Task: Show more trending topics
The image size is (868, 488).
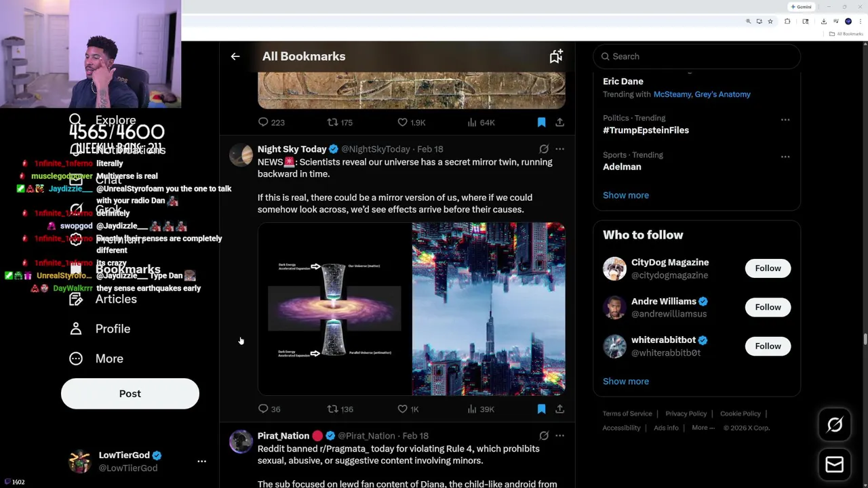Action: click(626, 195)
